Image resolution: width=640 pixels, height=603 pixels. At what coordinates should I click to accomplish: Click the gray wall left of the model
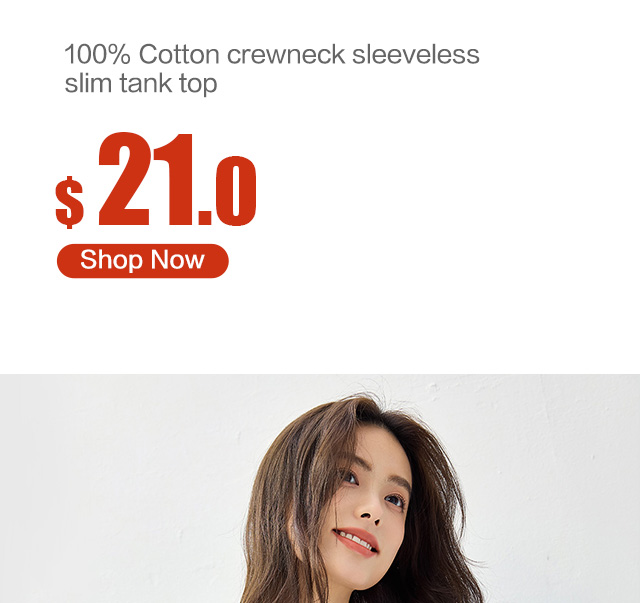(x=122, y=488)
